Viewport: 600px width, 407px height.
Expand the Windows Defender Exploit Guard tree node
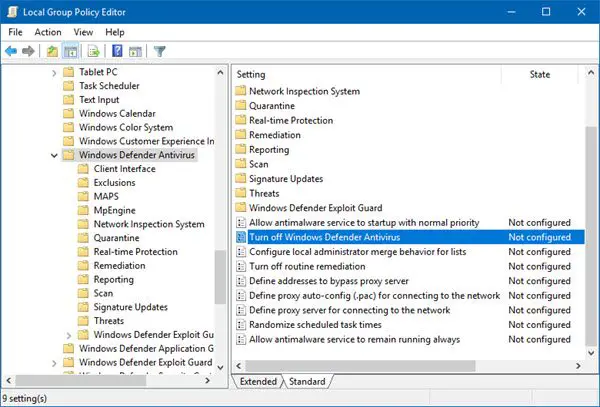[54, 363]
